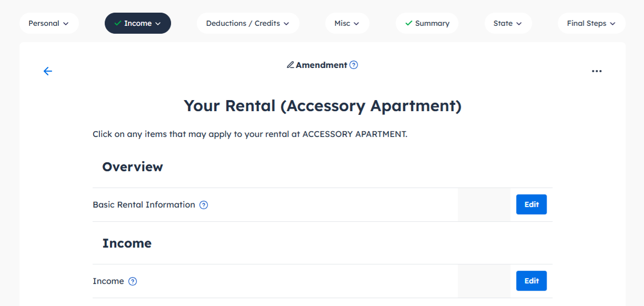This screenshot has height=306, width=644.
Task: Open the Final Steps dropdown
Action: [591, 23]
